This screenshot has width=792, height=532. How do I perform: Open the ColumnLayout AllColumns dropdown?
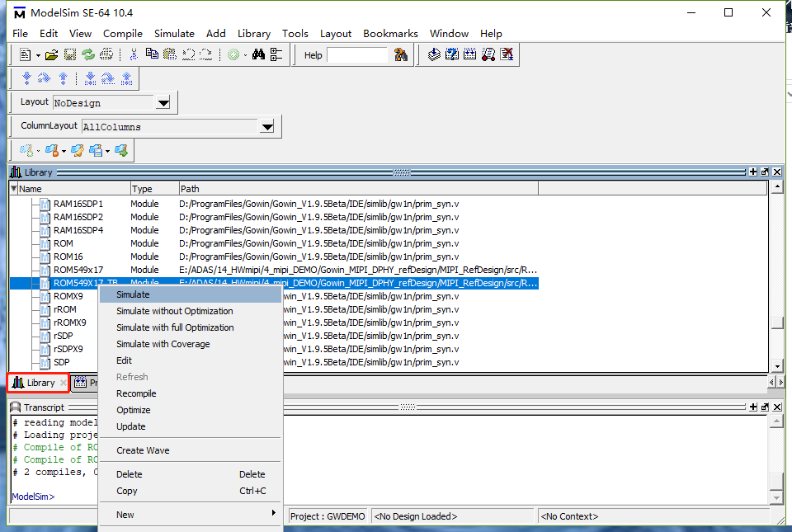[x=266, y=126]
